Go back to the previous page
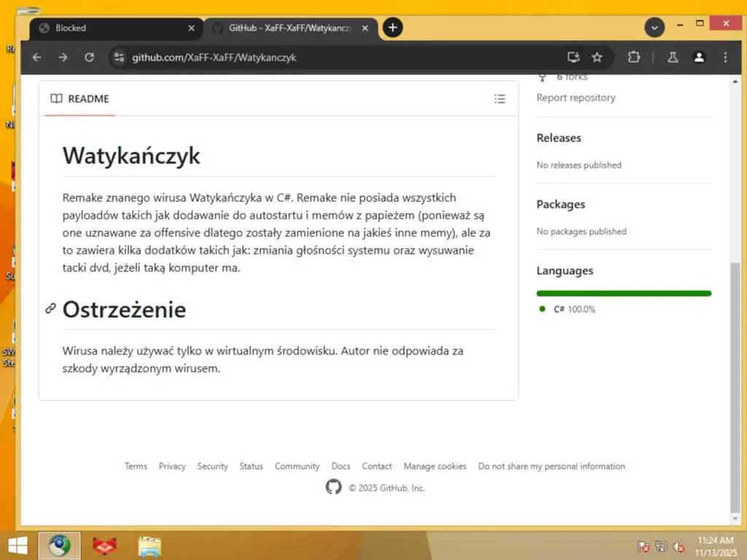The height and width of the screenshot is (560, 747). [36, 58]
